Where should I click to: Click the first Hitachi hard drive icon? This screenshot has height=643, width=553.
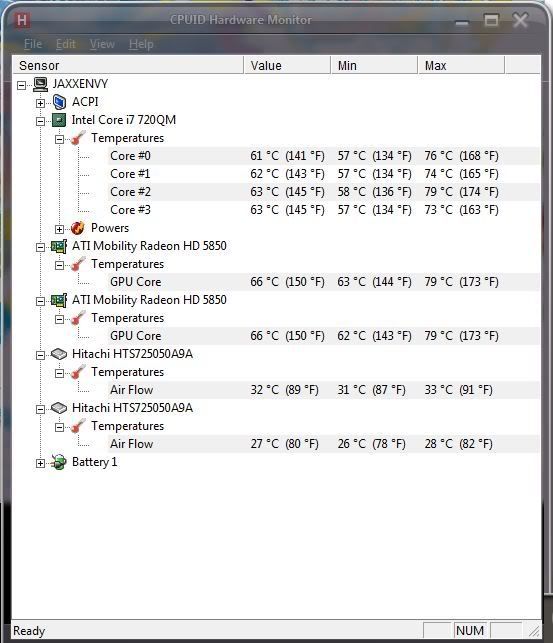tap(59, 354)
